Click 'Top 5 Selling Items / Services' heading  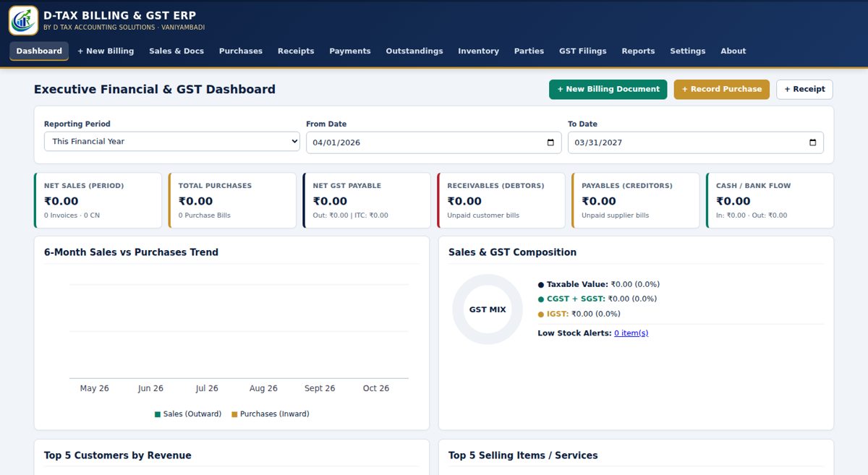click(523, 455)
